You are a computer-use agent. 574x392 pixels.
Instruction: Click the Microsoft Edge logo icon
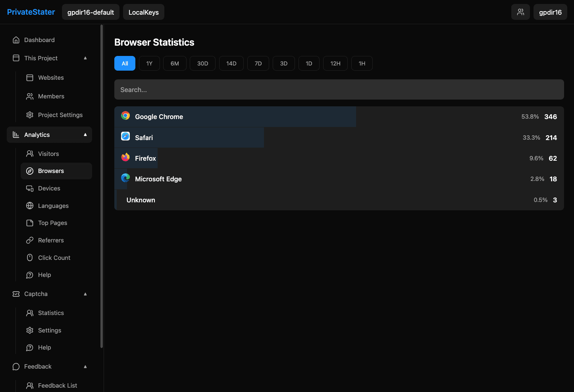pyautogui.click(x=125, y=178)
